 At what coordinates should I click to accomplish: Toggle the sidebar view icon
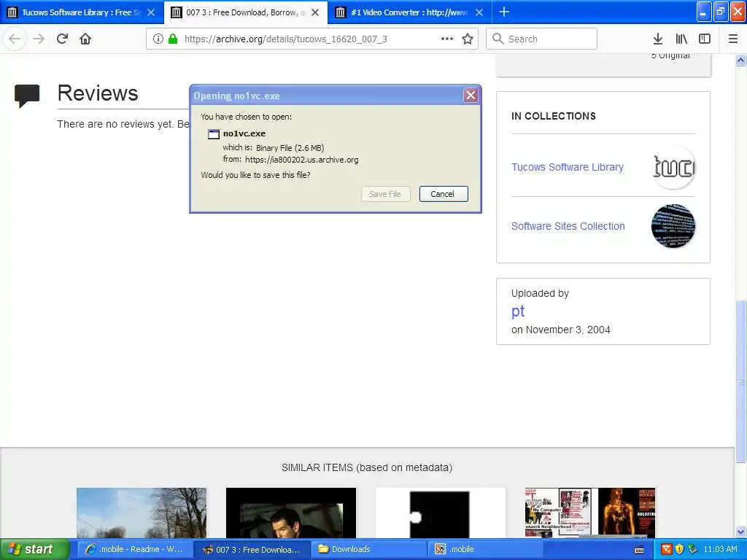pyautogui.click(x=705, y=39)
